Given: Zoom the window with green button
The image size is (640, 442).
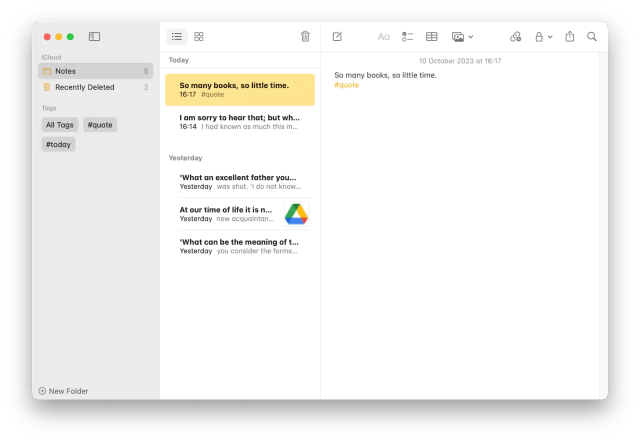Looking at the screenshot, I should tap(70, 37).
